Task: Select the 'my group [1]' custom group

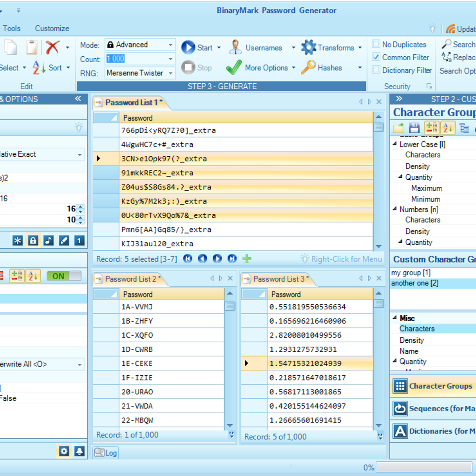Action: tap(433, 273)
